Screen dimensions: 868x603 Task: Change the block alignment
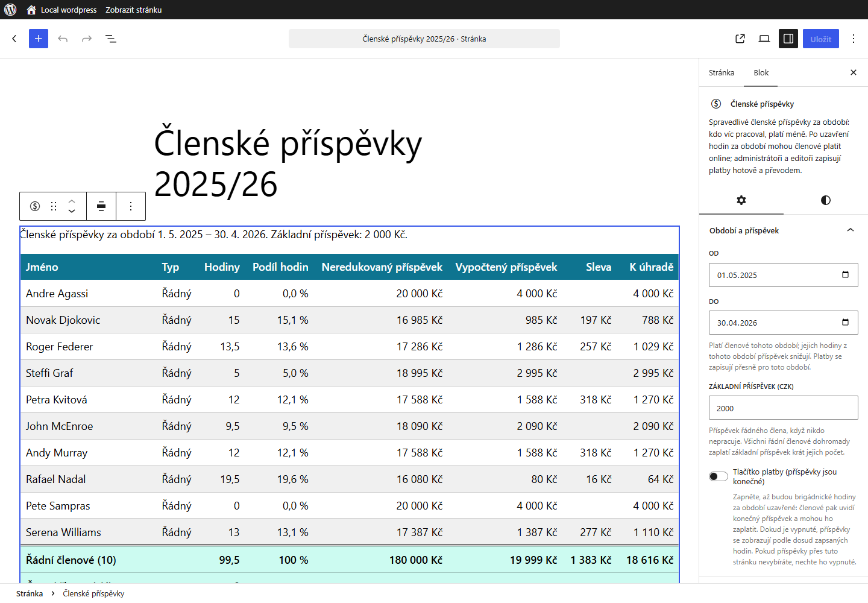coord(101,206)
